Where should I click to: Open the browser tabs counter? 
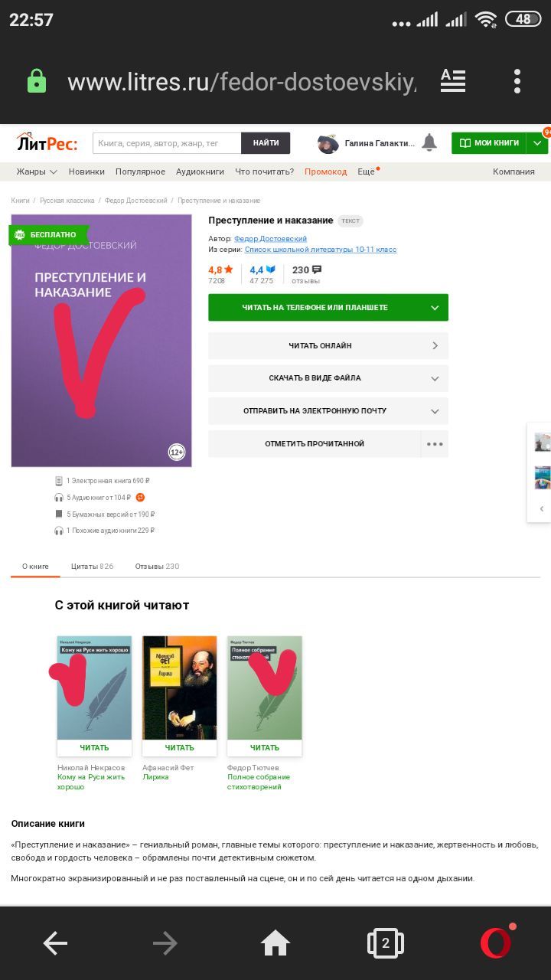(386, 943)
